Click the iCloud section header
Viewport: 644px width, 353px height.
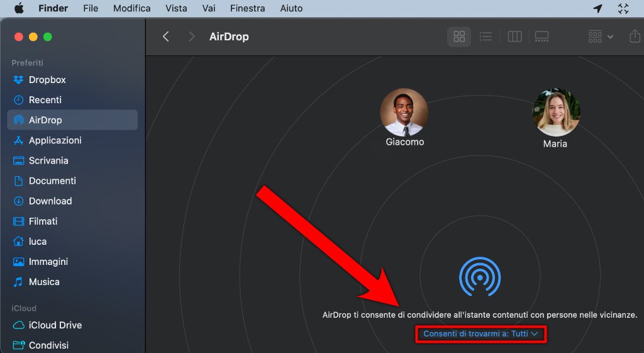pos(24,308)
